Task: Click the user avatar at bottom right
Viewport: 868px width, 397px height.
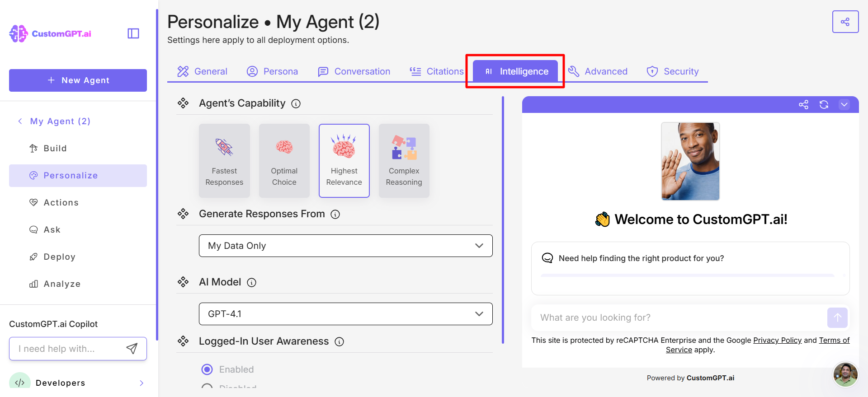Action: pos(845,374)
